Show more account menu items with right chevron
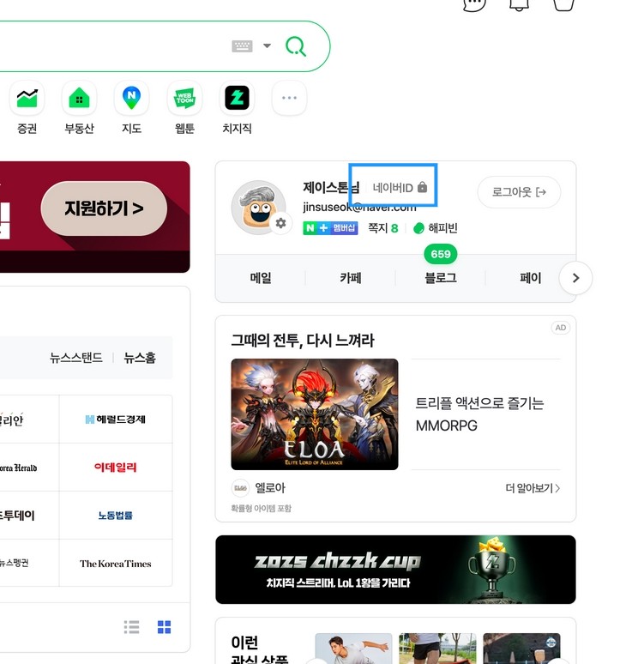Image resolution: width=644 pixels, height=664 pixels. pyautogui.click(x=575, y=278)
